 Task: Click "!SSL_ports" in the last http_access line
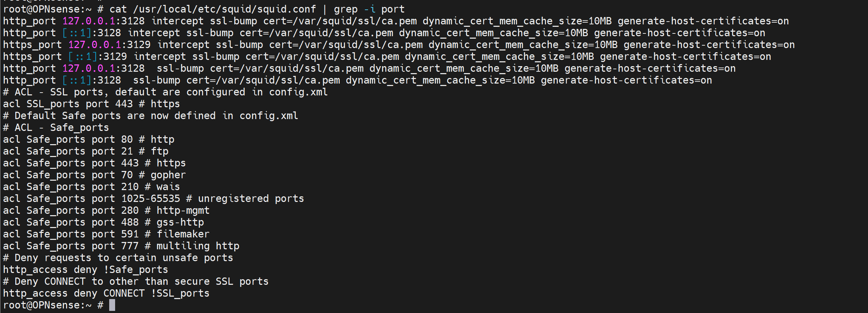(180, 294)
